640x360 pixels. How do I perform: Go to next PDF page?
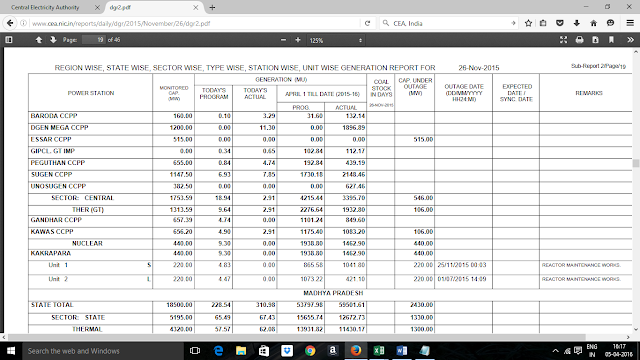click(x=53, y=40)
